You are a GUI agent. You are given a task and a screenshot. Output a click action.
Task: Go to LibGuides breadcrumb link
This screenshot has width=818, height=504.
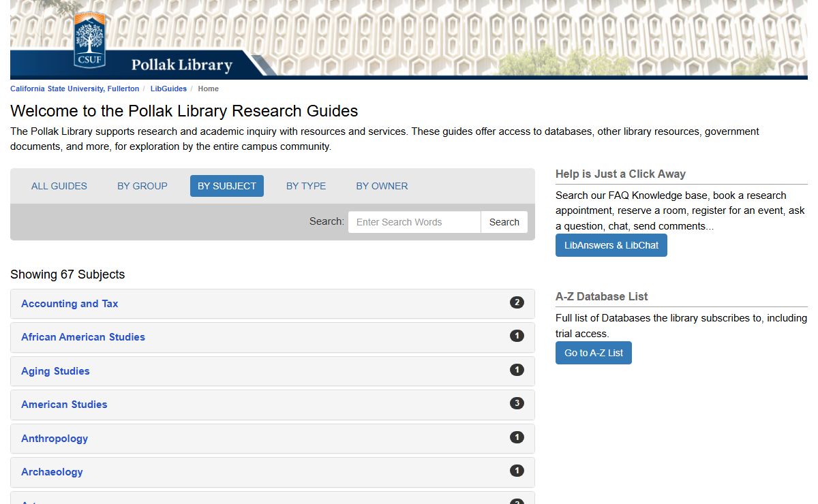point(168,89)
